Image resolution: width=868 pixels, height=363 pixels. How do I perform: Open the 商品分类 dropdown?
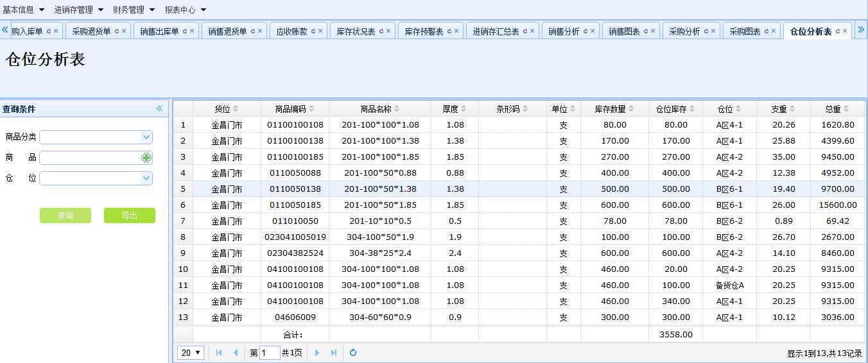point(146,137)
